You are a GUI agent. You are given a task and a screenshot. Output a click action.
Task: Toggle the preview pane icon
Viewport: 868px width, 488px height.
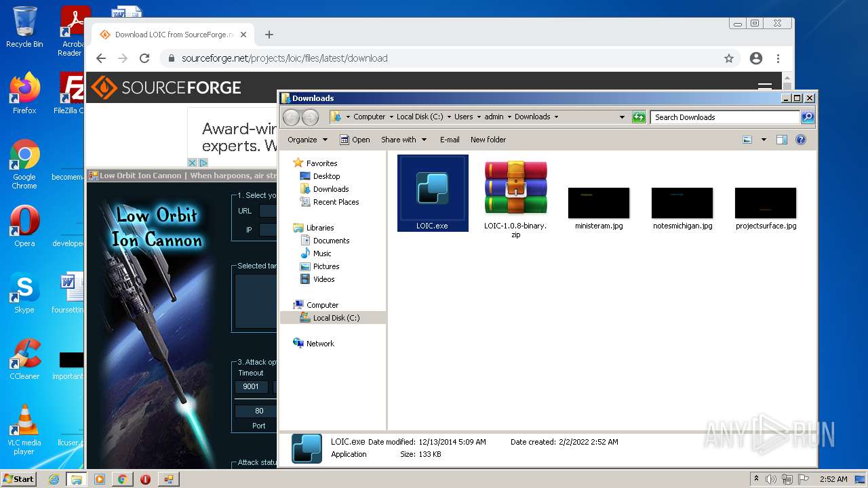click(782, 140)
